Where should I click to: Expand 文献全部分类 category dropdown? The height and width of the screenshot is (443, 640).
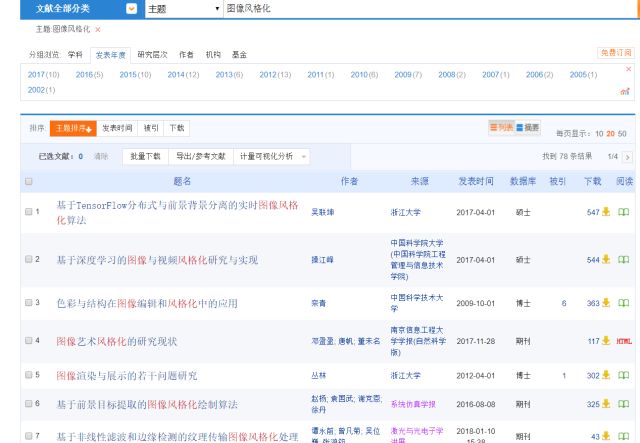[131, 9]
